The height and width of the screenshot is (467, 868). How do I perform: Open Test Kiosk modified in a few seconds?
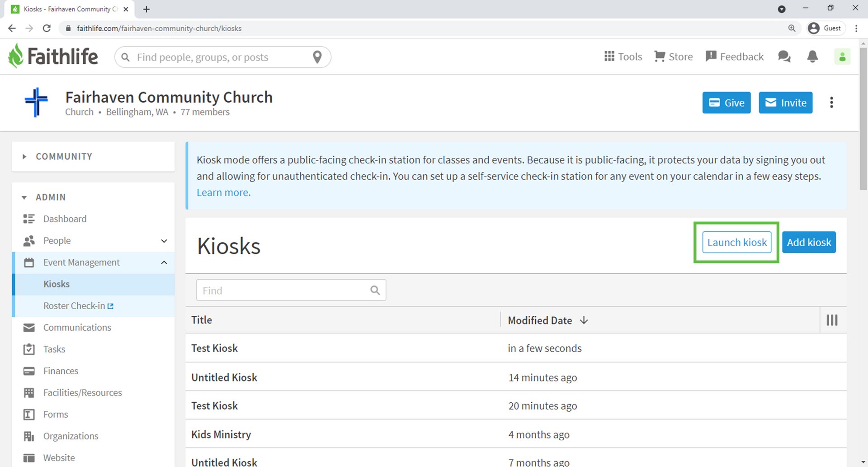pos(516,348)
